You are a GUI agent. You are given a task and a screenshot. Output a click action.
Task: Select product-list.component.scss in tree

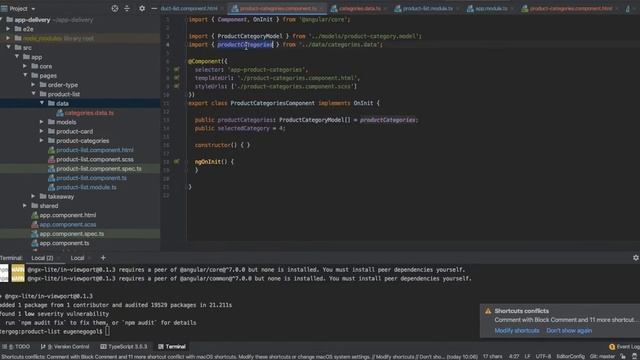95,159
